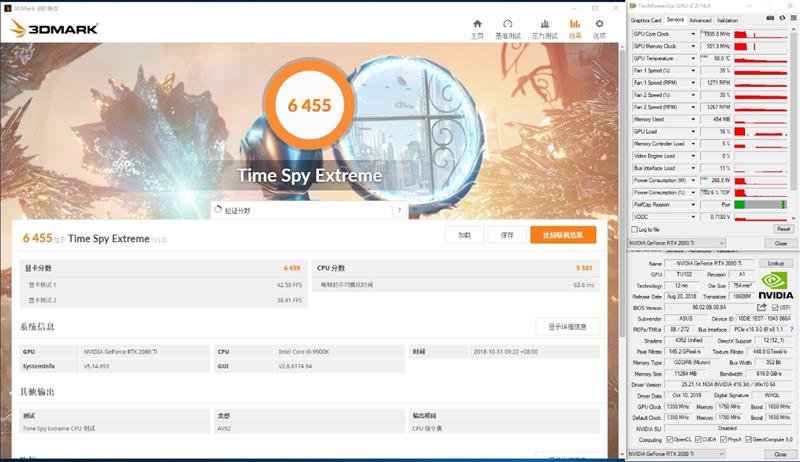Toggle the Log to file checkbox
Viewport: 800px width, 462px height.
[635, 229]
